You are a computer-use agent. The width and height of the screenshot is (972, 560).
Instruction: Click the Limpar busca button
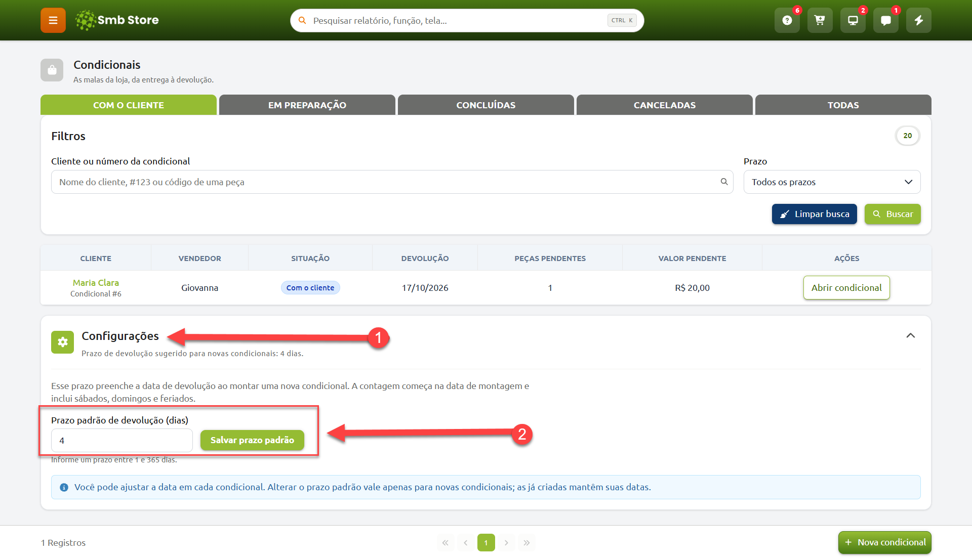coord(814,214)
